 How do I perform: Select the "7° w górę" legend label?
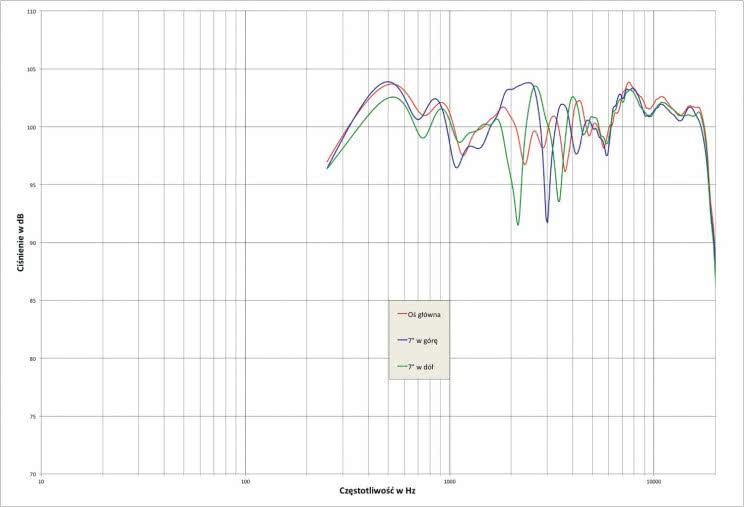tap(424, 340)
